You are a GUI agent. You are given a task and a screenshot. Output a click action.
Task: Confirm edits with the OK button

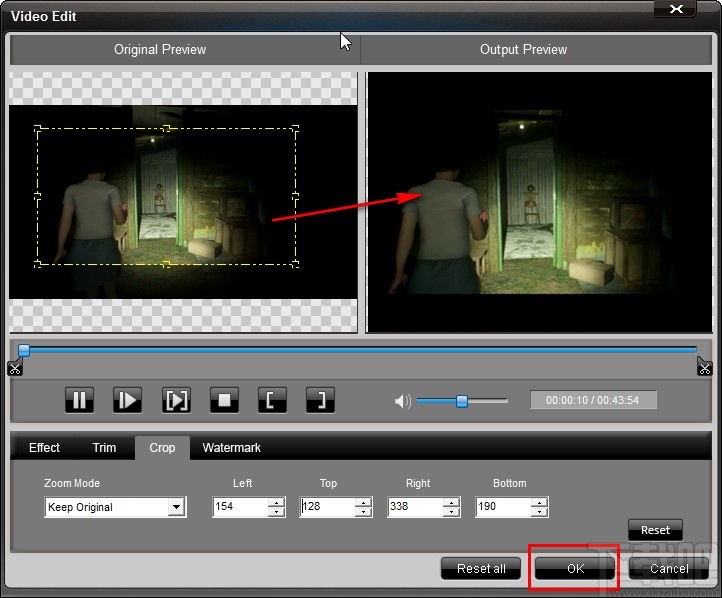pyautogui.click(x=575, y=569)
